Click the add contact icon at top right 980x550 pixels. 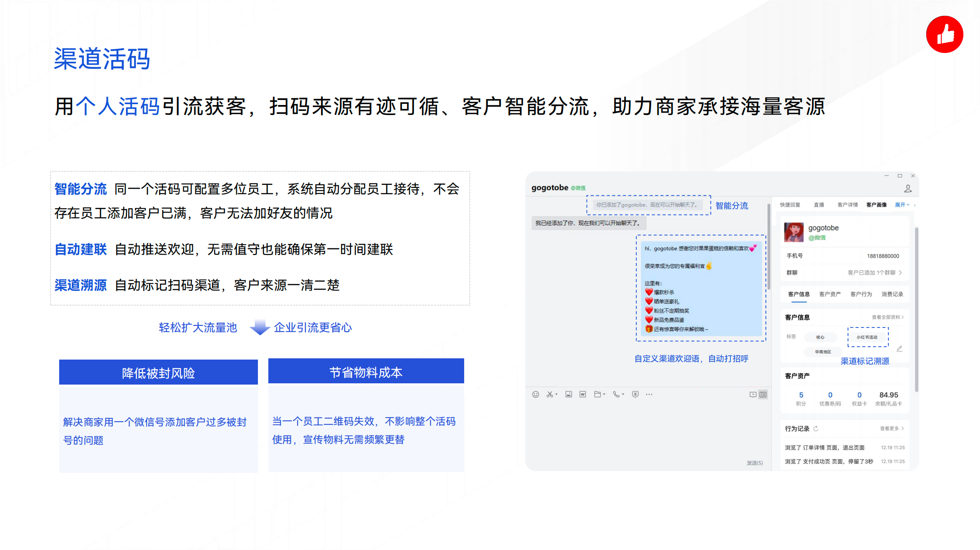908,189
